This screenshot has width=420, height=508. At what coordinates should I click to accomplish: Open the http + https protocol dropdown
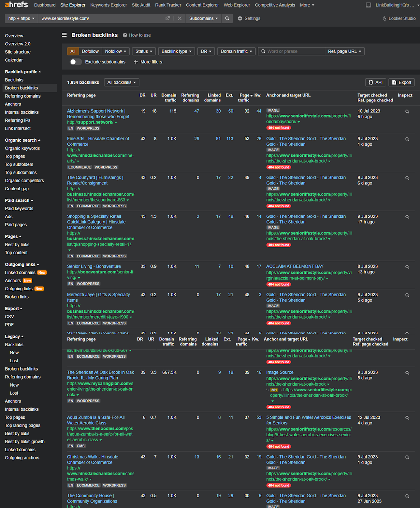[22, 18]
